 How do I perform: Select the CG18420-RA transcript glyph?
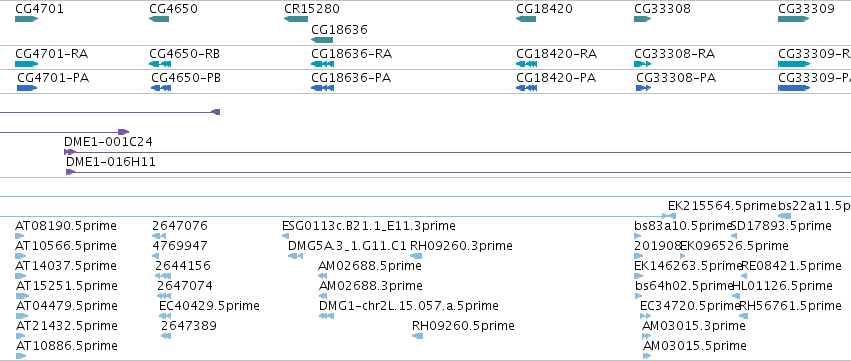click(526, 64)
